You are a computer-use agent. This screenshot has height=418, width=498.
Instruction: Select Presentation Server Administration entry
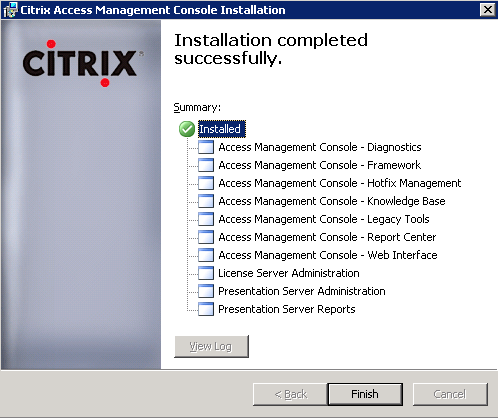(302, 291)
